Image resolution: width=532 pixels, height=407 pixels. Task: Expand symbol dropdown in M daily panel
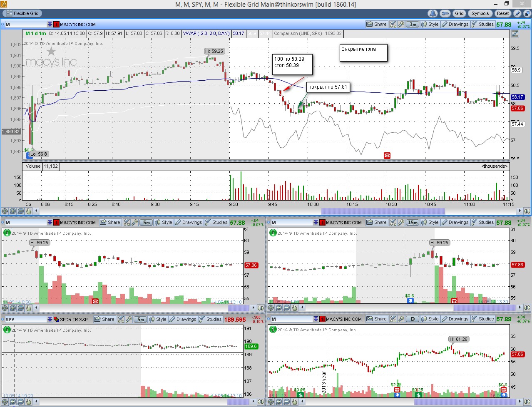click(316, 319)
